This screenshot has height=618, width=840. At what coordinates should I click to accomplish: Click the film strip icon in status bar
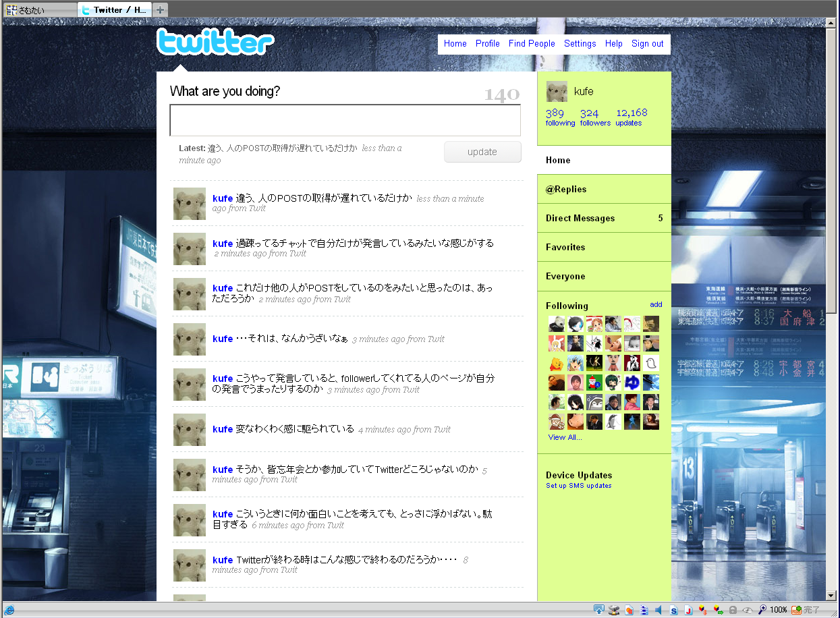[x=644, y=610]
